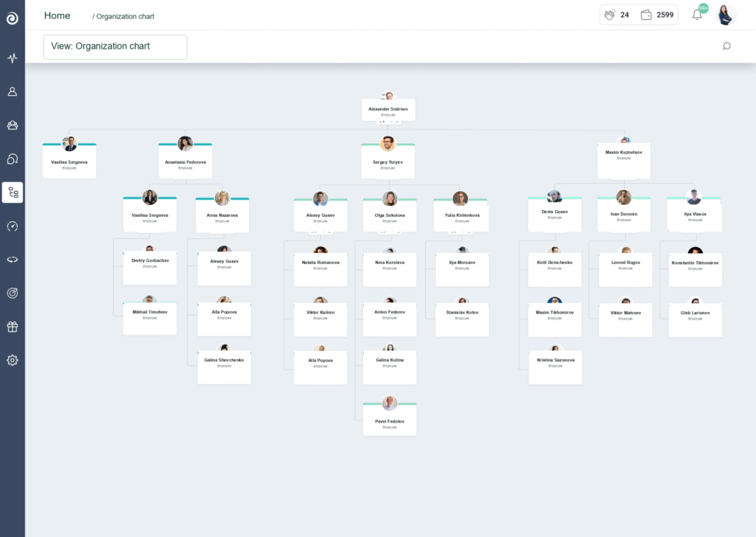Go to Home in the breadcrumb

click(x=57, y=15)
